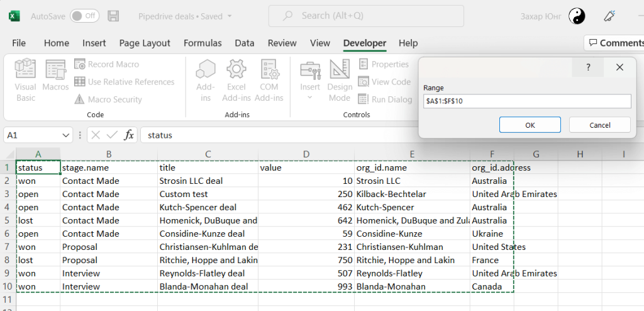Click the Save disk icon

(x=113, y=16)
